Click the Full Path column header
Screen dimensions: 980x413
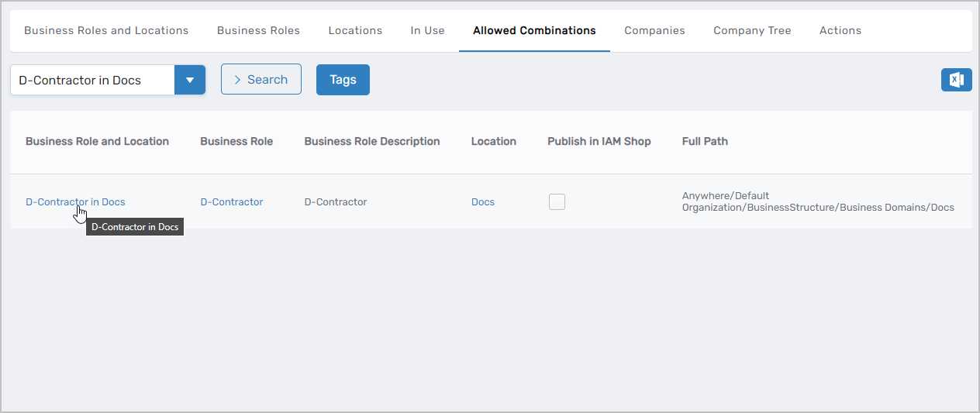pos(705,142)
